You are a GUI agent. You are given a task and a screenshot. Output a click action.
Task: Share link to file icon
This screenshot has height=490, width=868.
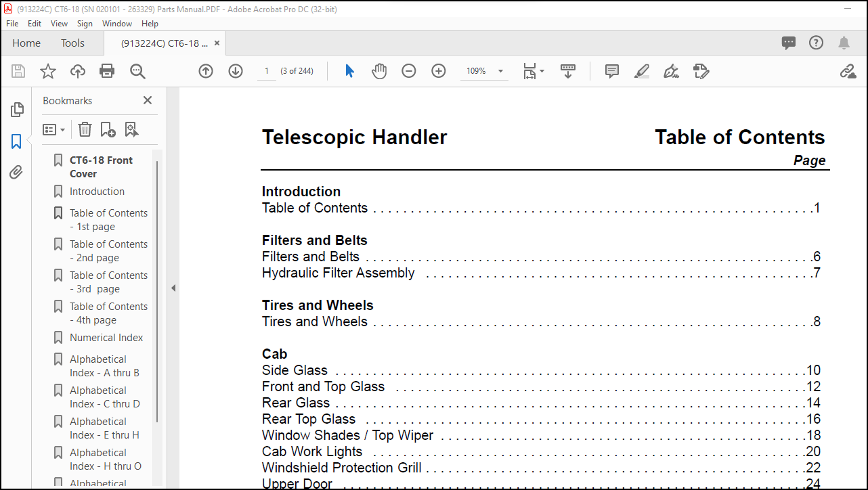click(848, 71)
